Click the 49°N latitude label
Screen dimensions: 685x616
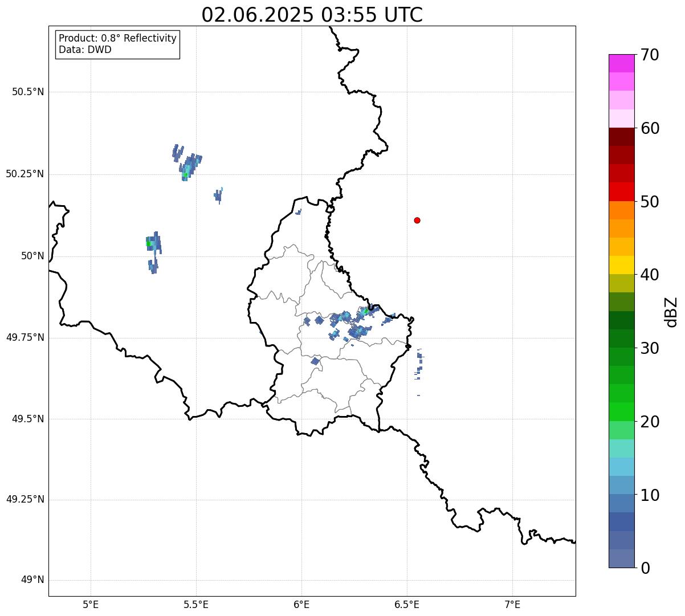tap(32, 580)
